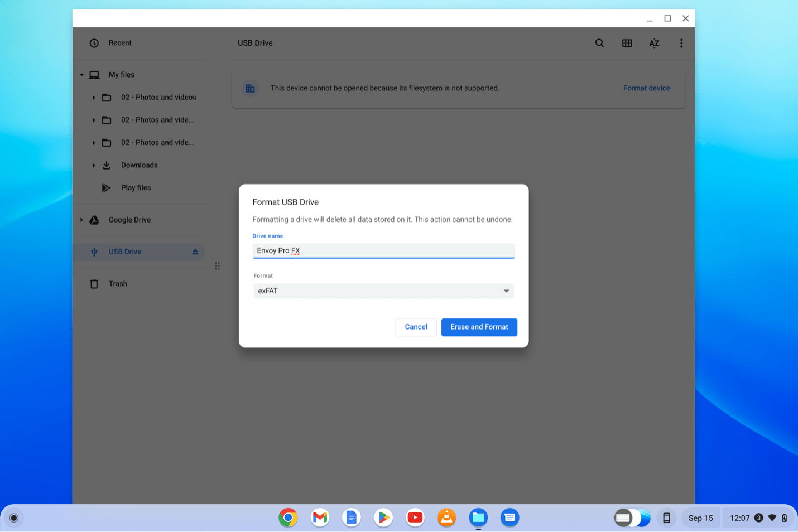This screenshot has width=798, height=532.
Task: Expand the Downloads folder
Action: click(94, 166)
